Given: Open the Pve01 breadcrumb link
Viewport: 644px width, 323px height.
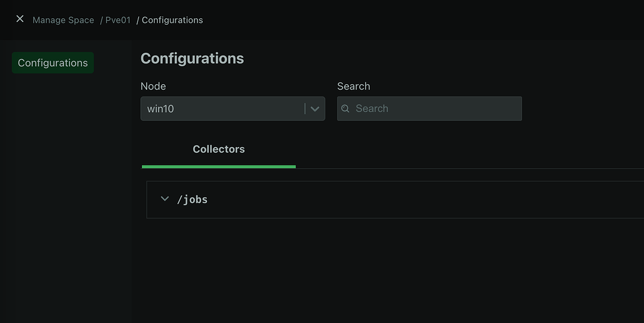Looking at the screenshot, I should [x=118, y=20].
